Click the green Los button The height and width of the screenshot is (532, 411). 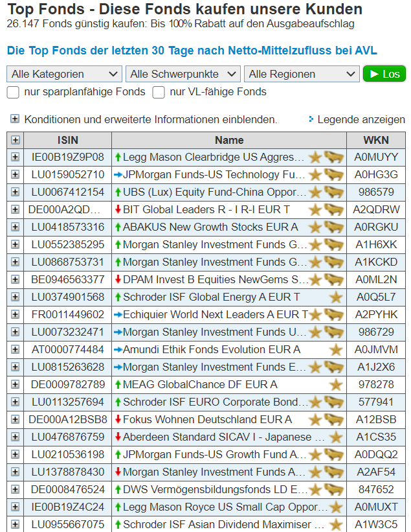pyautogui.click(x=384, y=74)
